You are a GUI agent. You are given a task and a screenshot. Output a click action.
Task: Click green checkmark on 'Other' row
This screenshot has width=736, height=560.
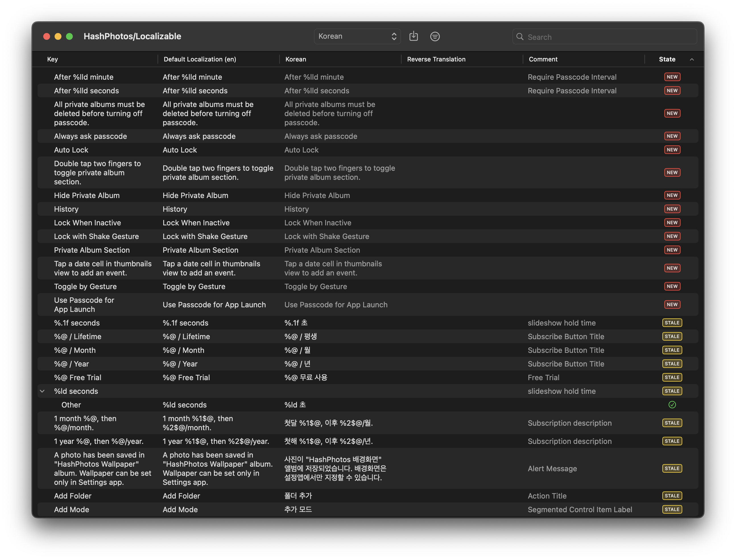[x=672, y=405]
